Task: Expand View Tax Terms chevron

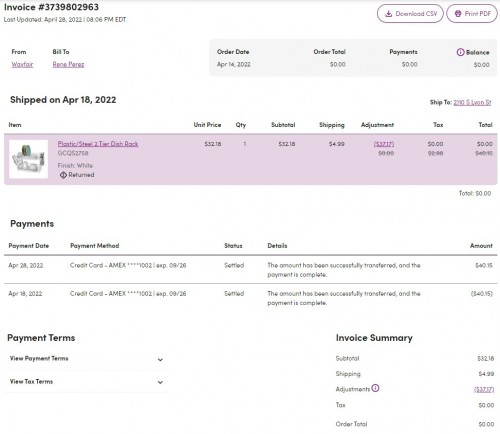Action: (x=160, y=382)
